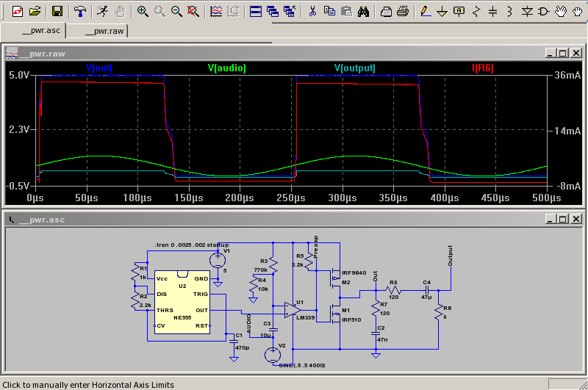The height and width of the screenshot is (390, 588).
Task: Select voltage source V1 symbol
Action: point(218,259)
